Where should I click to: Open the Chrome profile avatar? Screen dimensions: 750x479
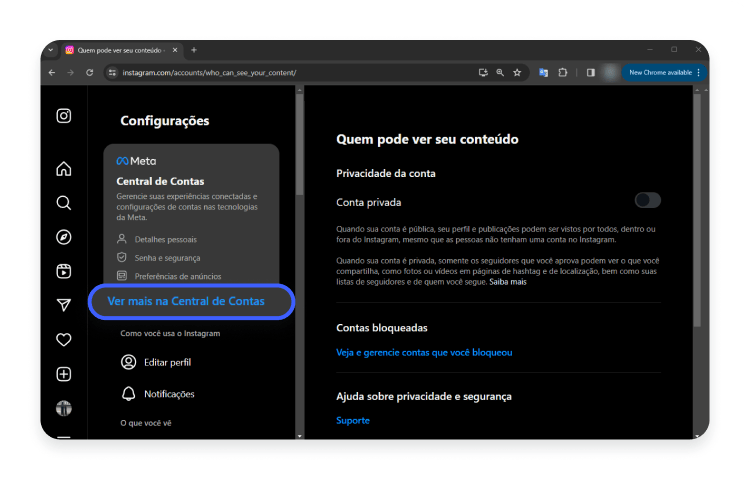[610, 73]
